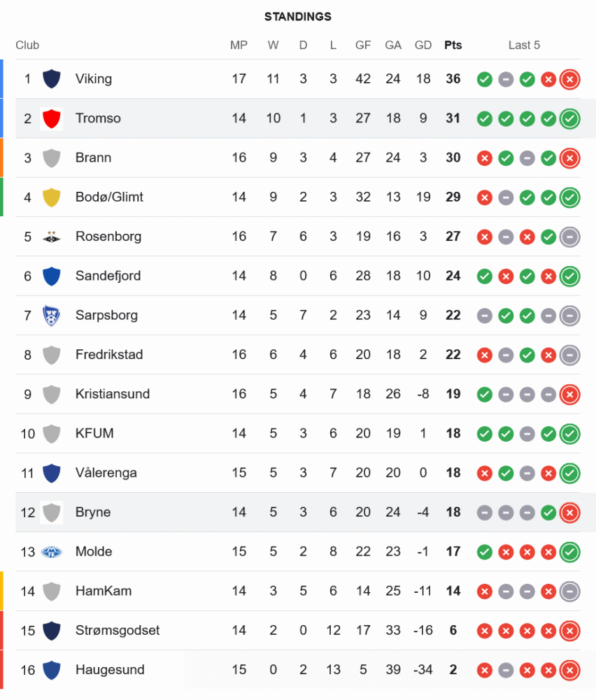Click the Viking club crest icon
Image resolution: width=596 pixels, height=700 pixels.
click(x=51, y=79)
